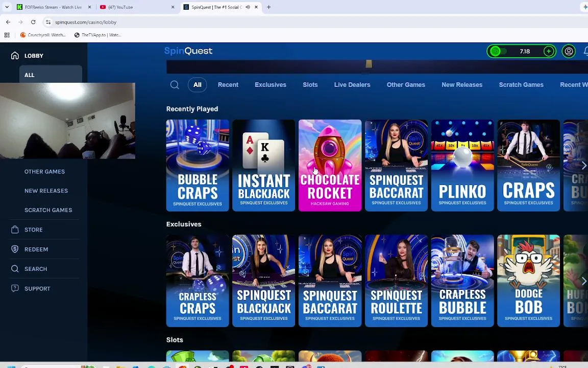This screenshot has height=368, width=588.
Task: Click the green plus add-coins button
Action: (549, 51)
